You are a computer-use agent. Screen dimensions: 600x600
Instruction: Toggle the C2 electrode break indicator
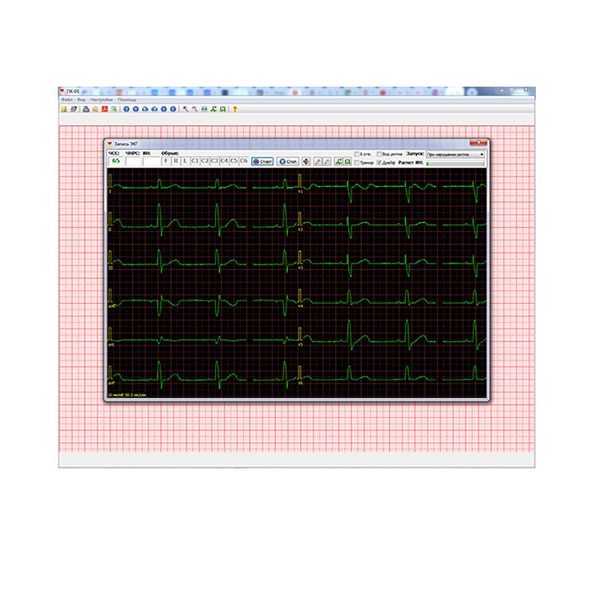(205, 161)
